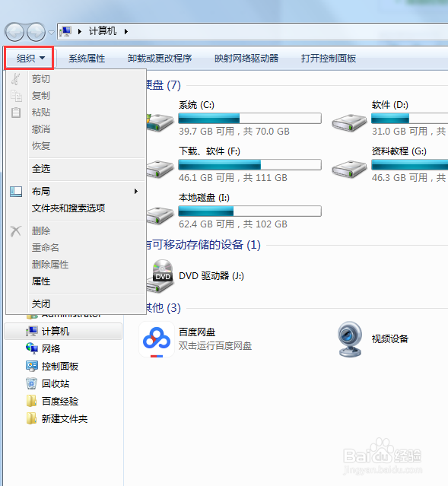Expand the arrow after 计算机 breadcrumb
Viewport: 448px width, 486px height.
[x=126, y=31]
